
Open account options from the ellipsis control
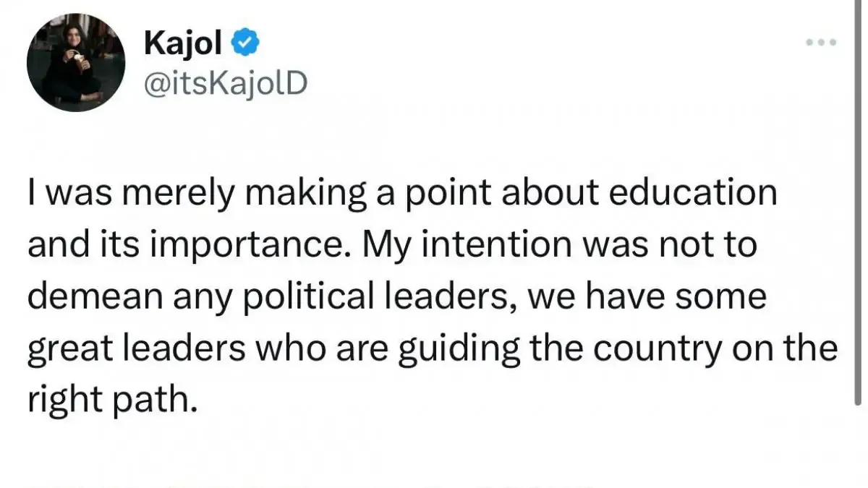[822, 41]
